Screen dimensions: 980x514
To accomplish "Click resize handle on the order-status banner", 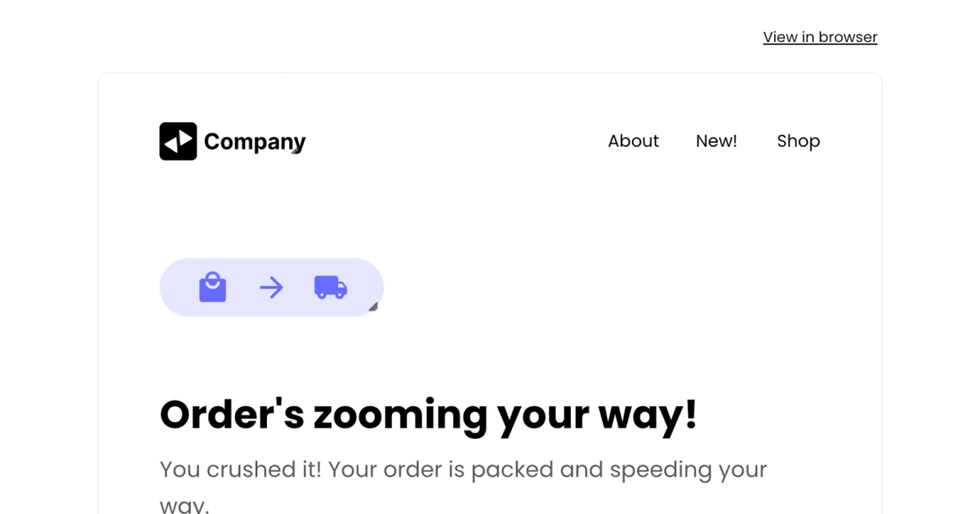I will [x=373, y=307].
